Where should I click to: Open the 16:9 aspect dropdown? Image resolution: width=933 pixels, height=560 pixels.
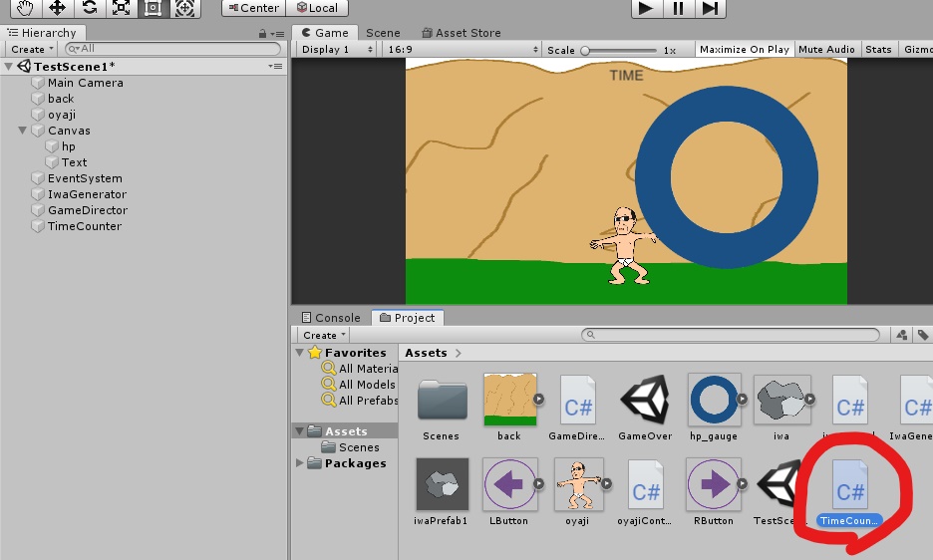[463, 50]
